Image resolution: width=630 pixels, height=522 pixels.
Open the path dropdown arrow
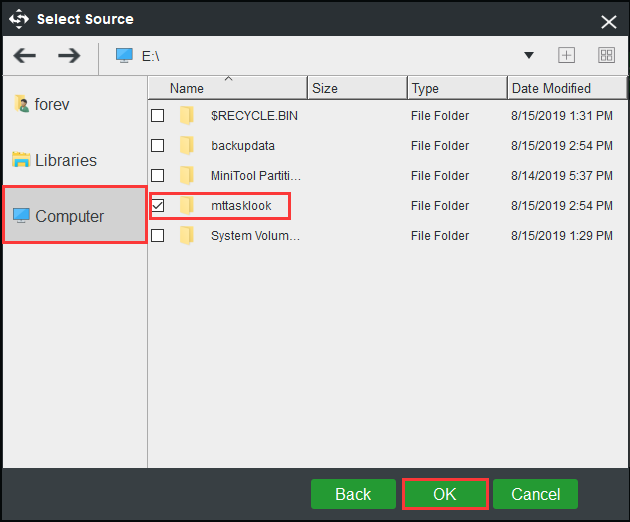(x=529, y=55)
